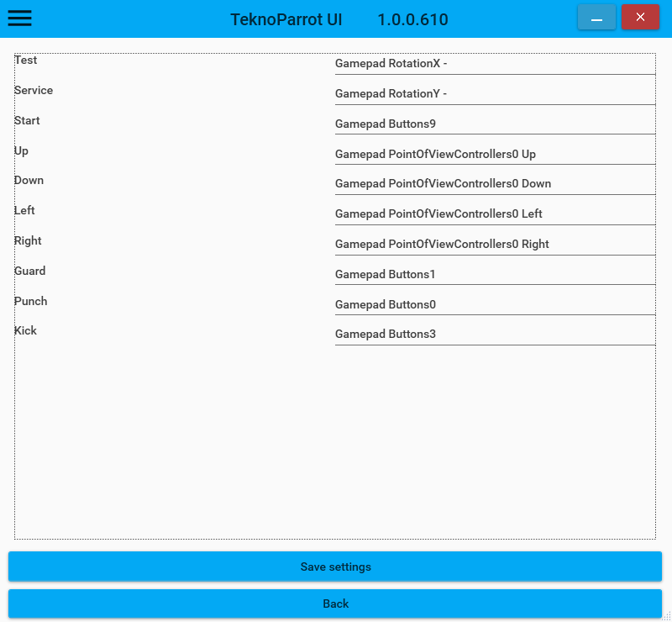Click the Test label
The image size is (672, 622).
pyautogui.click(x=26, y=60)
